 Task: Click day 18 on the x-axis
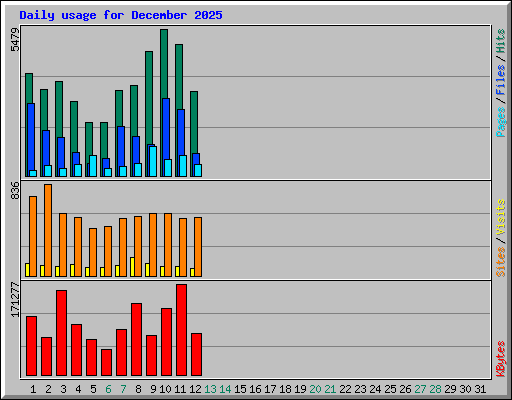tap(285, 389)
